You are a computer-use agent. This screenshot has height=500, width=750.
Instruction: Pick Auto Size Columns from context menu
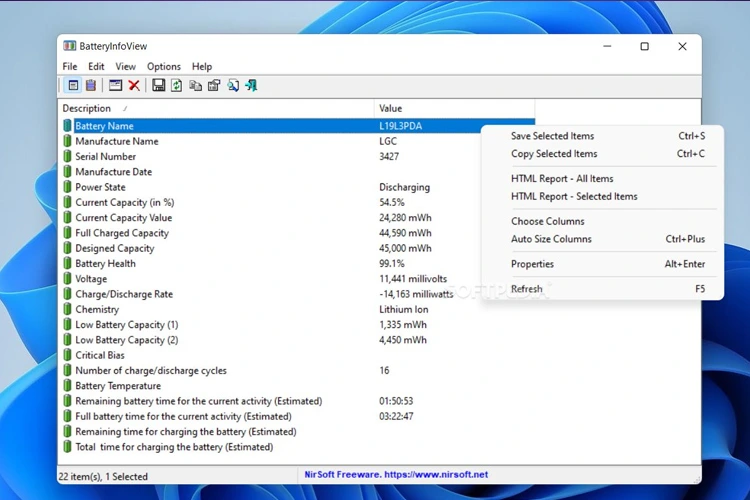pyautogui.click(x=603, y=239)
